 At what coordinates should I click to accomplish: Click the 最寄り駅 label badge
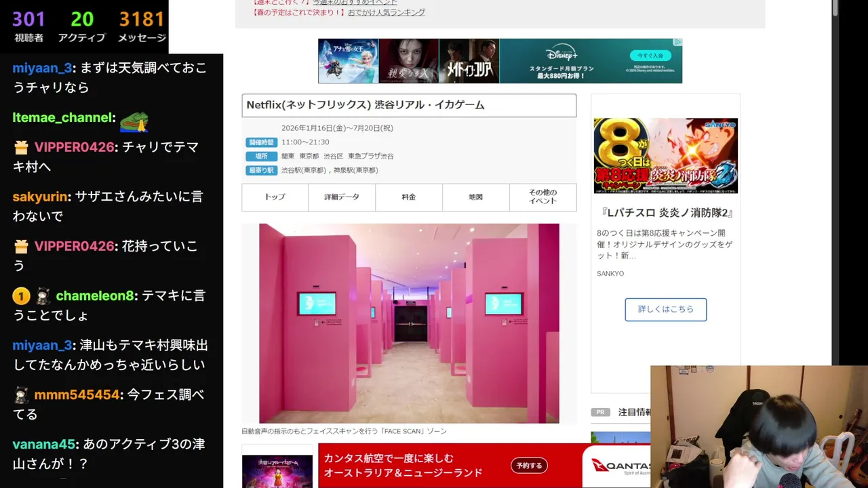coord(261,171)
